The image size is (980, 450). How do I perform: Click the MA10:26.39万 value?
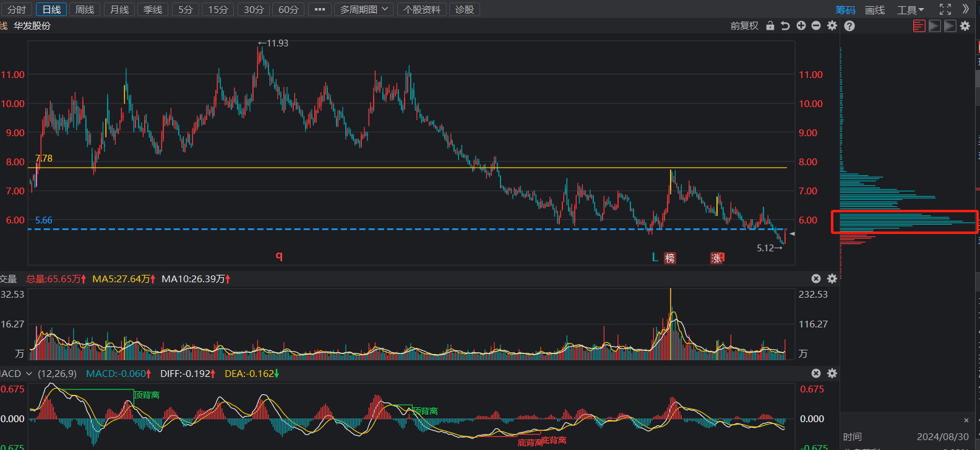pyautogui.click(x=196, y=279)
